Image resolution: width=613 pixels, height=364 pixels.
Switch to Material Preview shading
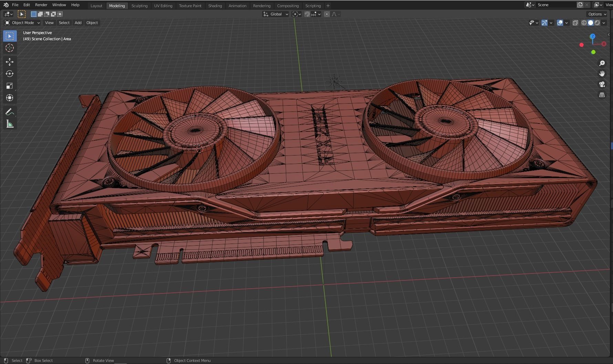click(x=597, y=23)
